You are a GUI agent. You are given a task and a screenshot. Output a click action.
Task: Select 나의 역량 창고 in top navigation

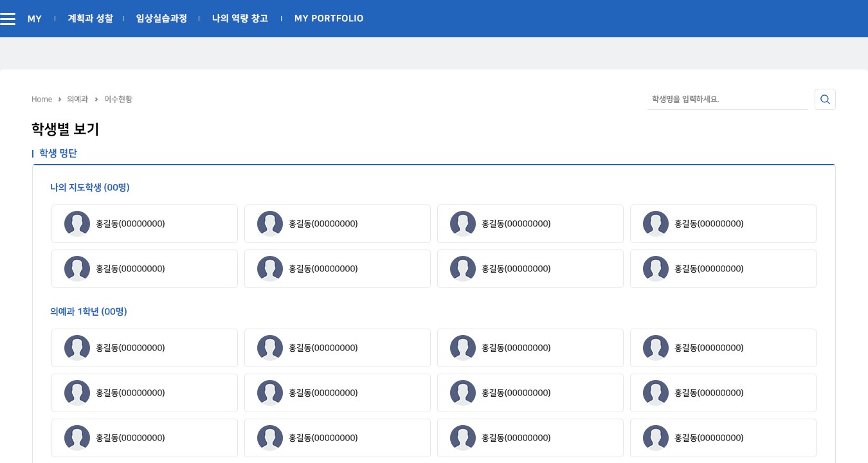240,19
